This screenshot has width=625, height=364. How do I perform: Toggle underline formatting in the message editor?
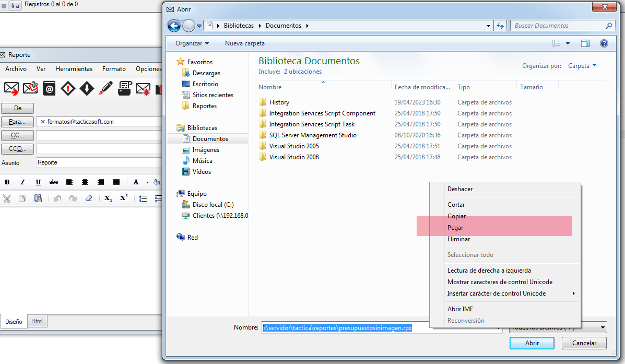pos(38,182)
